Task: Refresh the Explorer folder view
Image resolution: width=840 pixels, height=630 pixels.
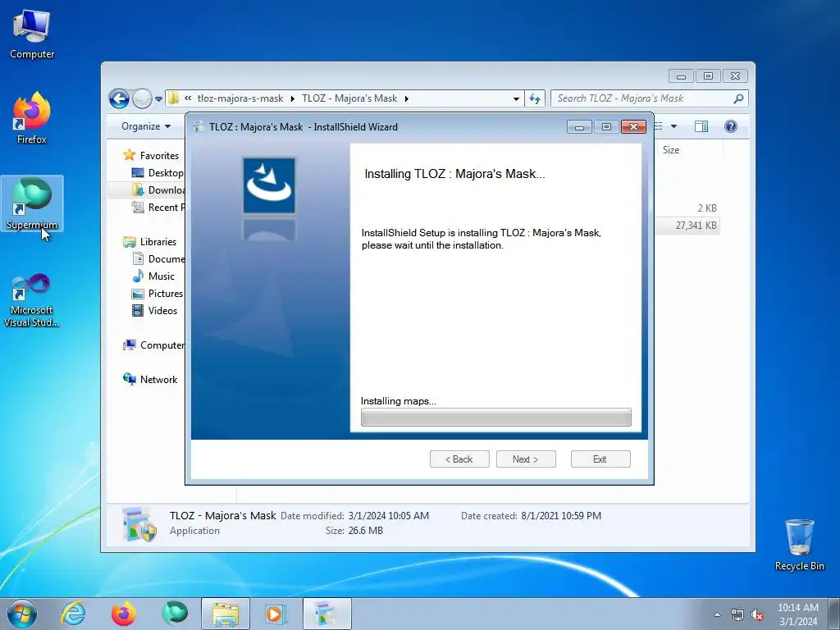Action: point(535,98)
